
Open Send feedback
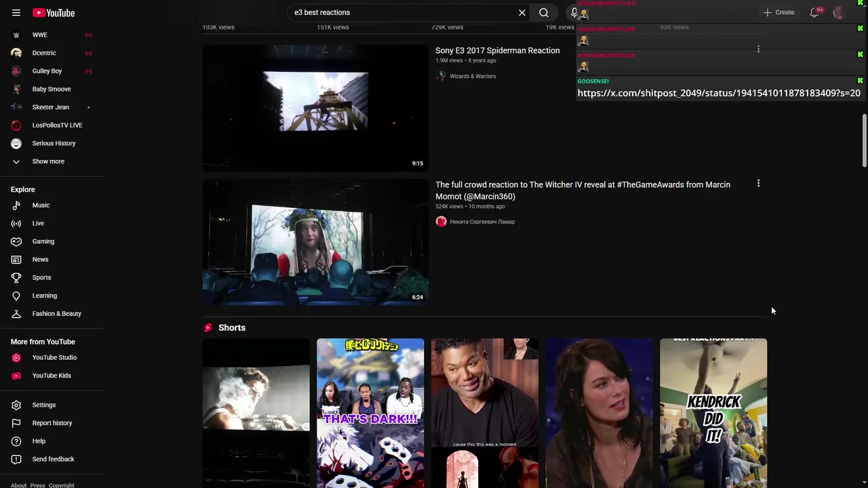(x=52, y=459)
